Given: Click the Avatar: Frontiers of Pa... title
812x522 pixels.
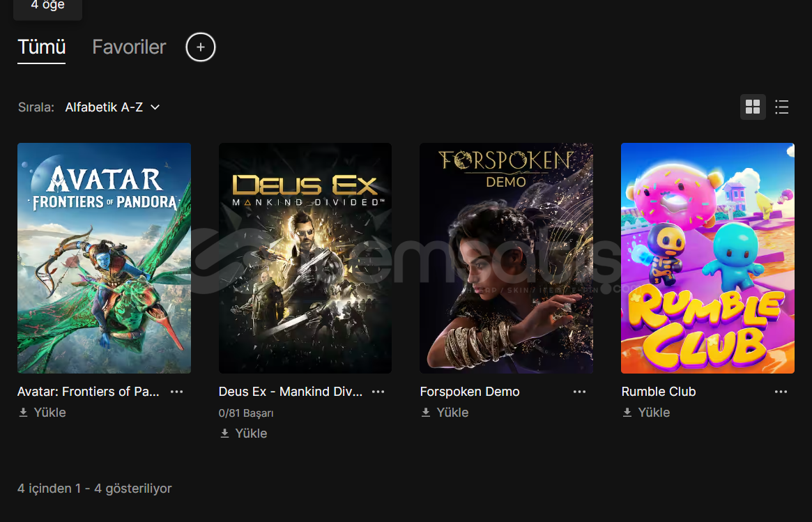Looking at the screenshot, I should tap(89, 392).
